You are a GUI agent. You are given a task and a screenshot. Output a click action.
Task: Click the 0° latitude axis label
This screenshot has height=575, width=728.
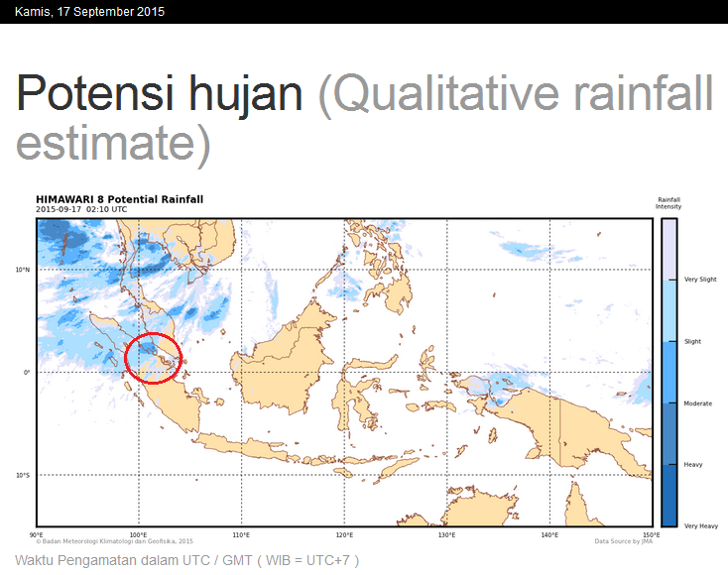pos(27,372)
